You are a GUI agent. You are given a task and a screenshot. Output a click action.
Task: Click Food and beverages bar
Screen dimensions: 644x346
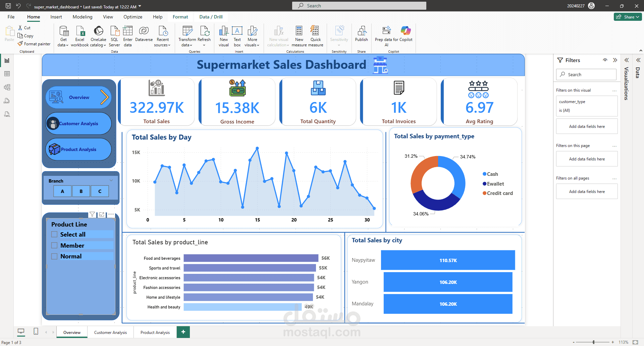tap(251, 258)
